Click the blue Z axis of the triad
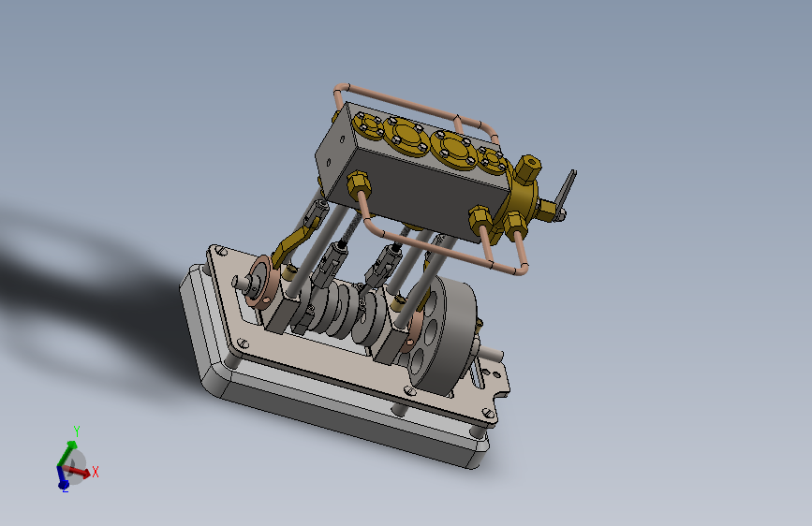 click(62, 479)
